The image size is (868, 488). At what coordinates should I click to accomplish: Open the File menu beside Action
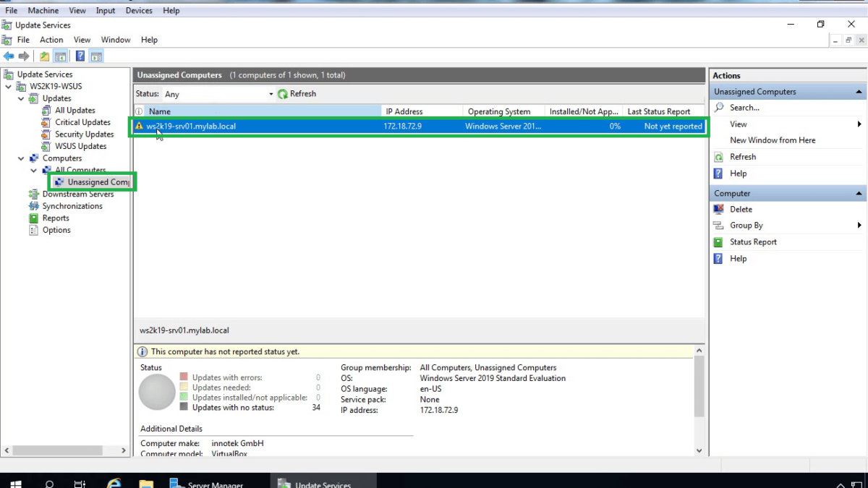(x=23, y=40)
